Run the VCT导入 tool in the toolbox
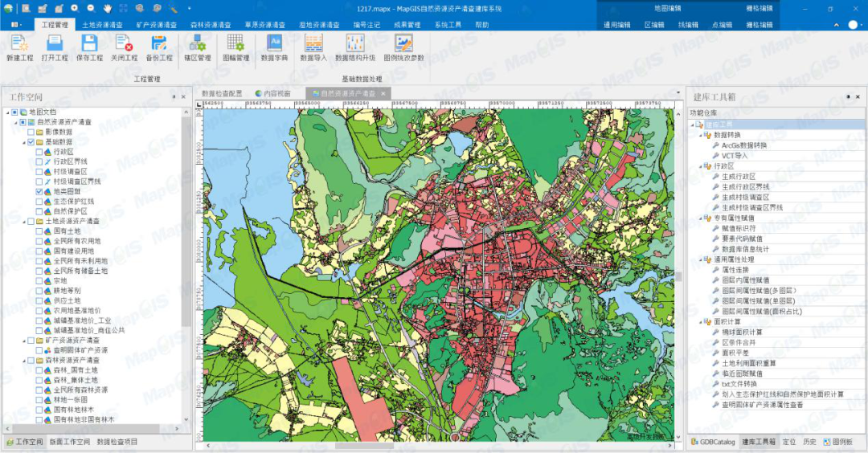 point(734,156)
